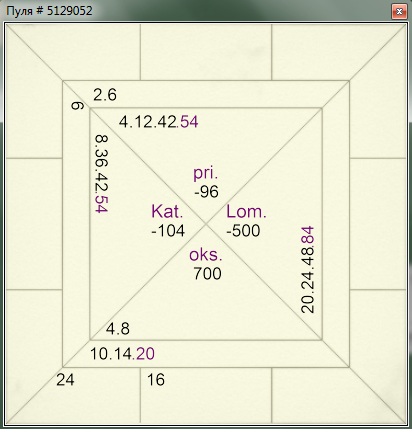Screen dimensions: 412x433
Task: Click the 'Lom.' player label
Action: (247, 212)
